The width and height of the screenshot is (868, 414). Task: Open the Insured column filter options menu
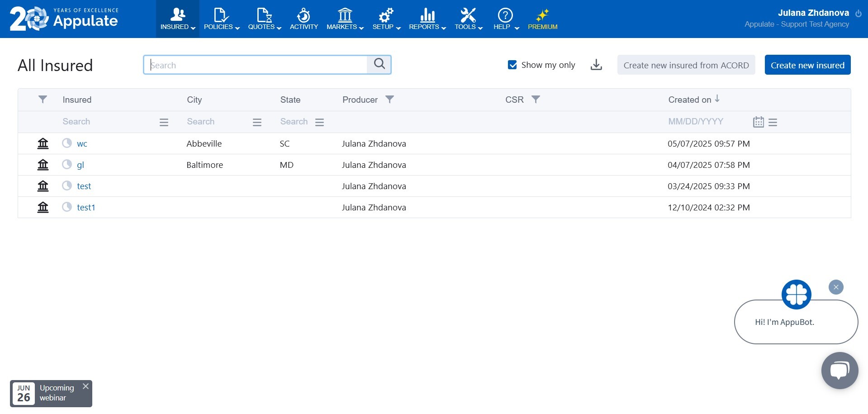(164, 122)
